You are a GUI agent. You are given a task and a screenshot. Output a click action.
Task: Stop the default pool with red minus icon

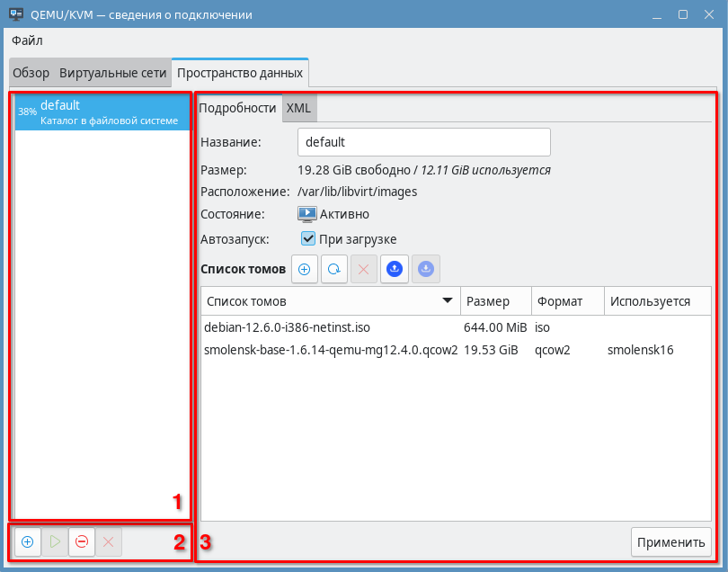(82, 542)
